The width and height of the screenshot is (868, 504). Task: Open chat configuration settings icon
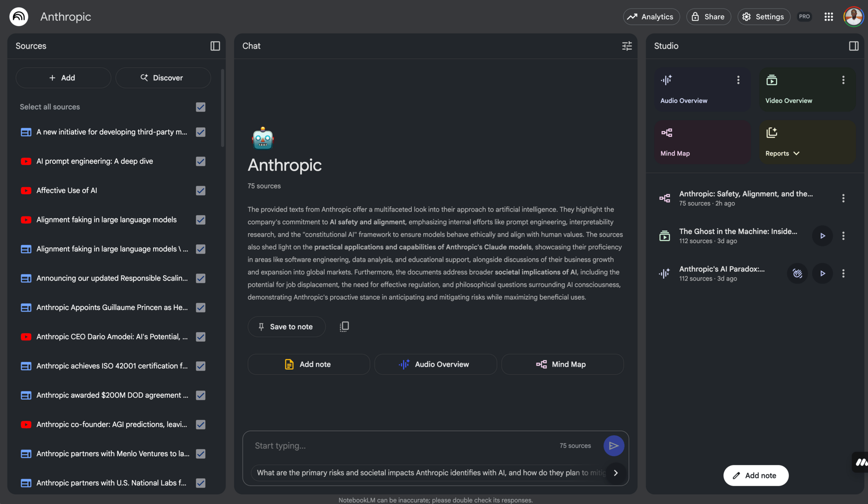point(627,46)
